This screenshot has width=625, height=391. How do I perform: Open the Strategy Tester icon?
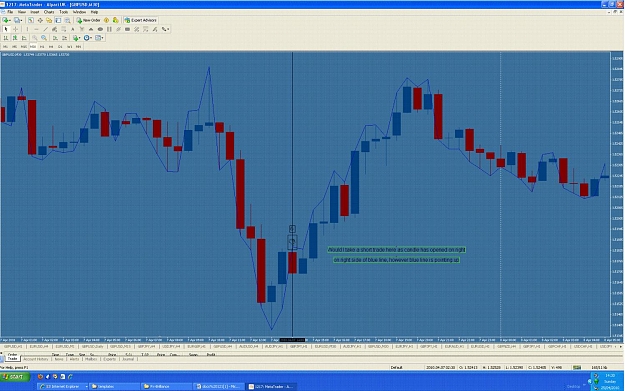(67, 20)
